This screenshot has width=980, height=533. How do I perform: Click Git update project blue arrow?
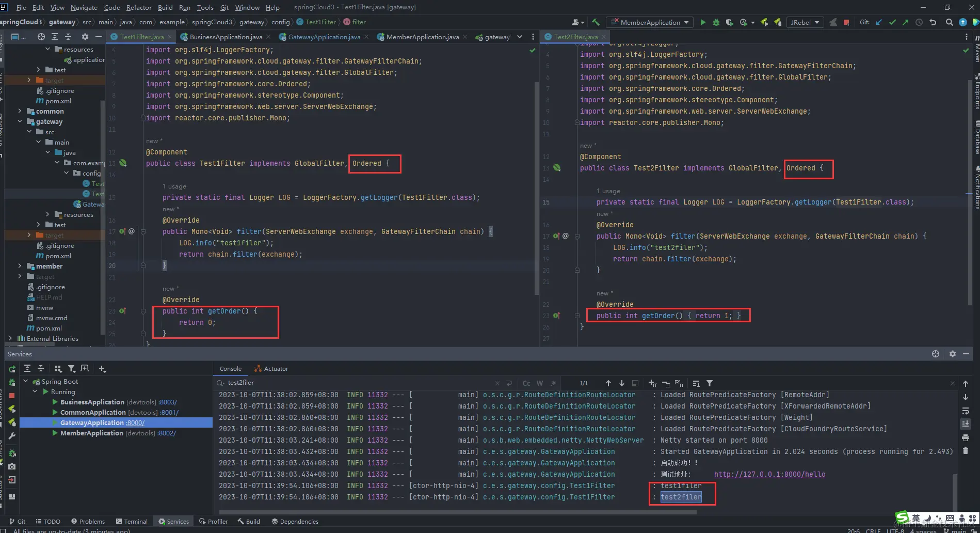[x=879, y=22]
